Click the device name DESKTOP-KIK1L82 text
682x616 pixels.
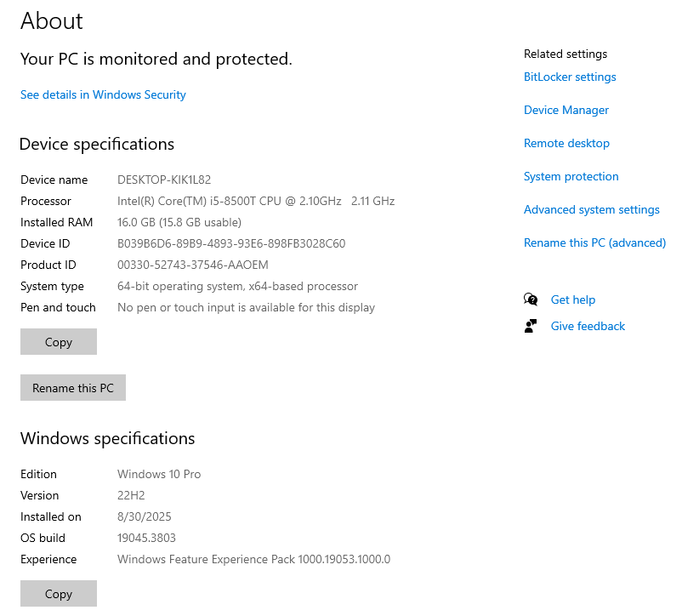click(164, 180)
